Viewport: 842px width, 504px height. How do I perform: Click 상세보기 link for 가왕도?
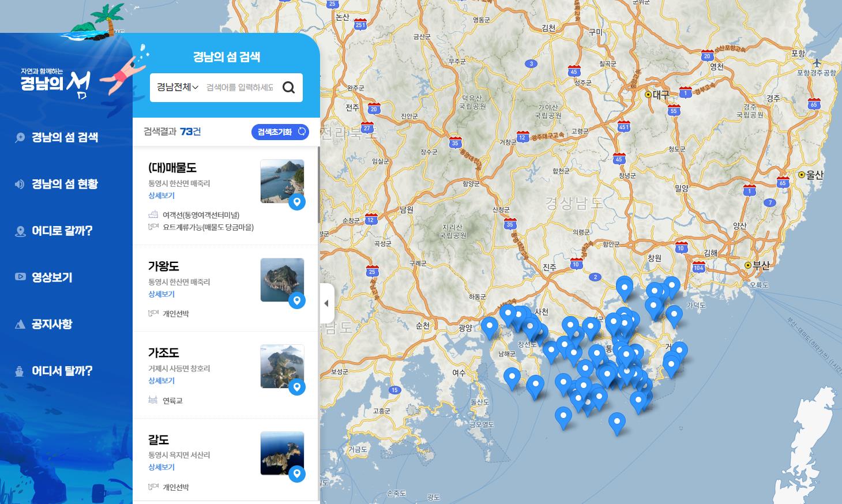coord(161,294)
